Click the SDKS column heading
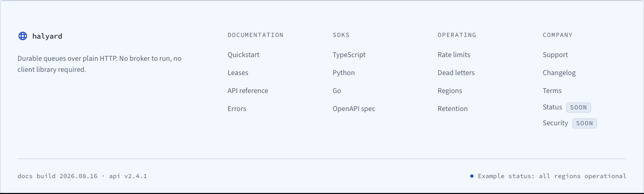This screenshot has width=644, height=194. click(341, 35)
